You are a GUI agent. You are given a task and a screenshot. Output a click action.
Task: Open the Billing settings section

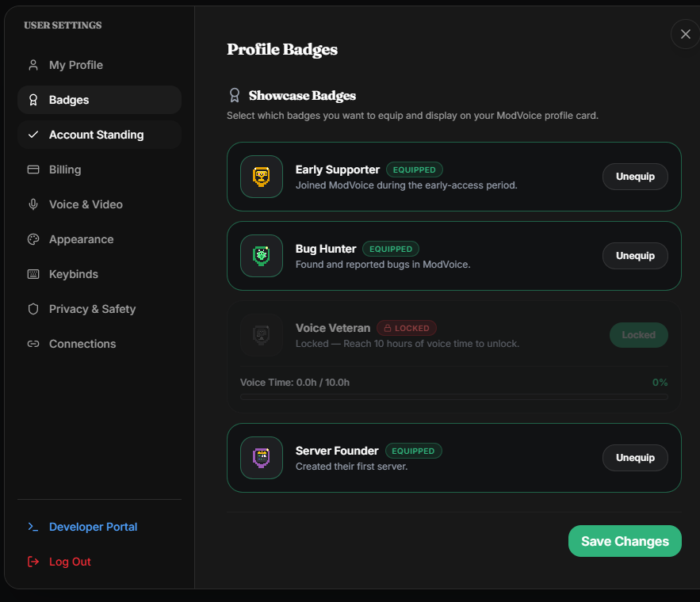pyautogui.click(x=99, y=170)
